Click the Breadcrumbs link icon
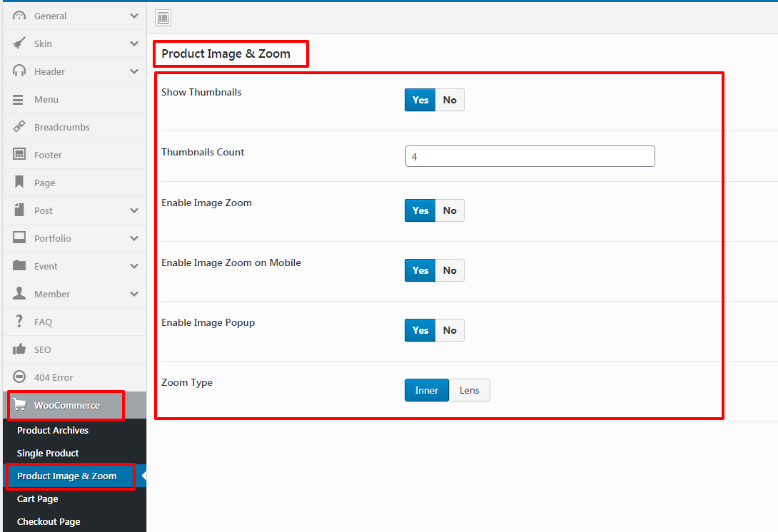 tap(19, 127)
